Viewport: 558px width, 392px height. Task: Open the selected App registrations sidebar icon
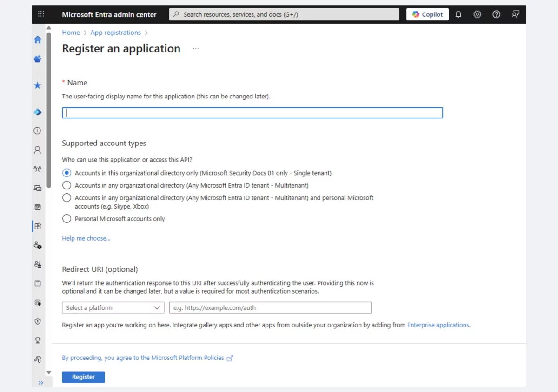(x=38, y=226)
